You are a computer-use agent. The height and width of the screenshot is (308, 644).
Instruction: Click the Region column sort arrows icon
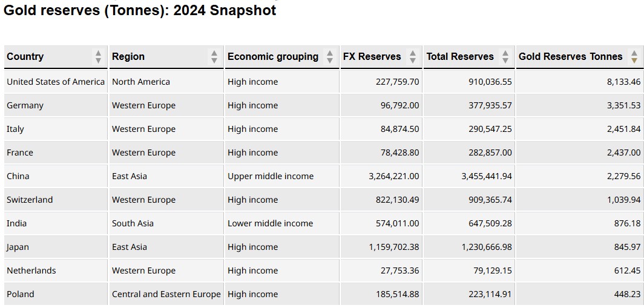pos(214,57)
